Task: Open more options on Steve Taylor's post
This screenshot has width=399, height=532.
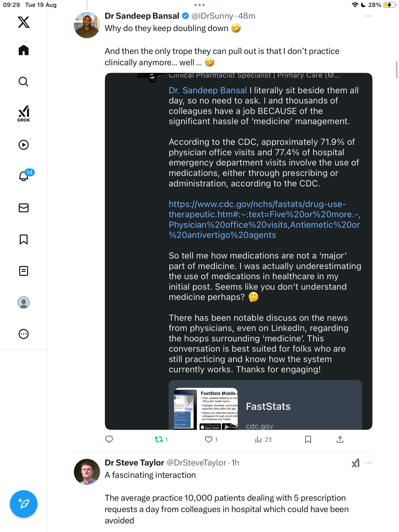Action: coord(368,463)
